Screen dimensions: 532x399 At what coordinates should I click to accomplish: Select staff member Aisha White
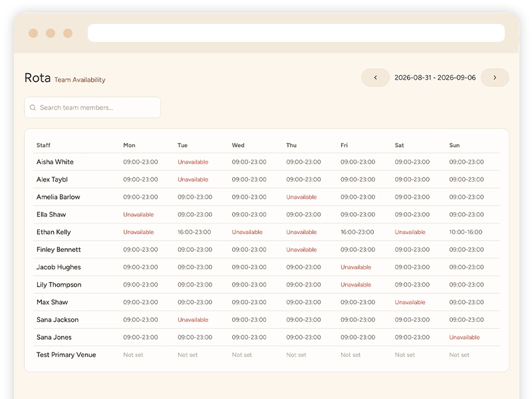55,162
